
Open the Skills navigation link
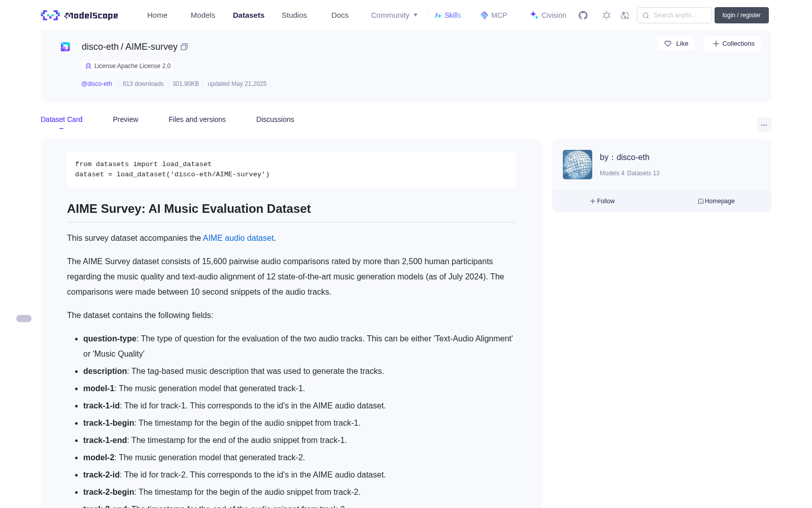pyautogui.click(x=448, y=15)
